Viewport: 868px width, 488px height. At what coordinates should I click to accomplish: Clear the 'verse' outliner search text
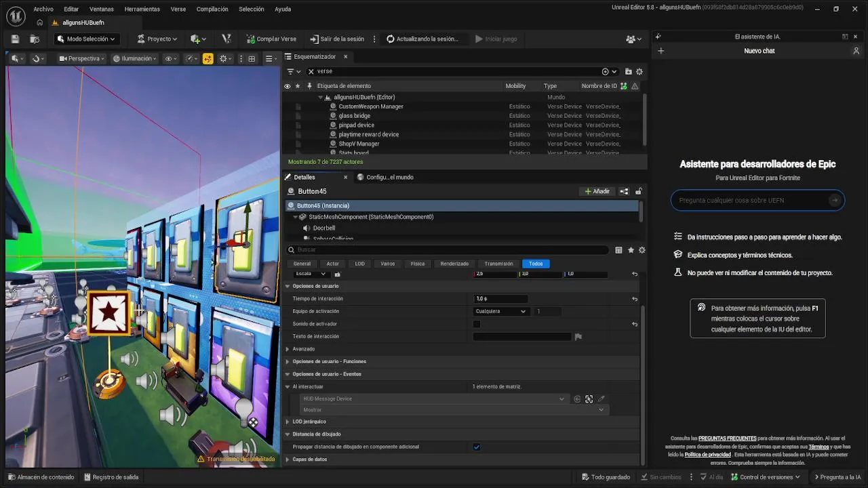point(311,71)
